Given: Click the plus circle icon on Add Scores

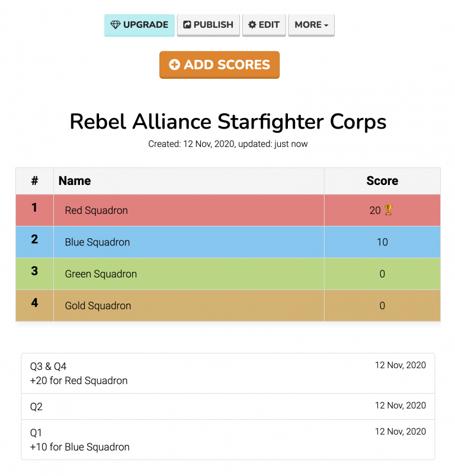Looking at the screenshot, I should click(174, 65).
